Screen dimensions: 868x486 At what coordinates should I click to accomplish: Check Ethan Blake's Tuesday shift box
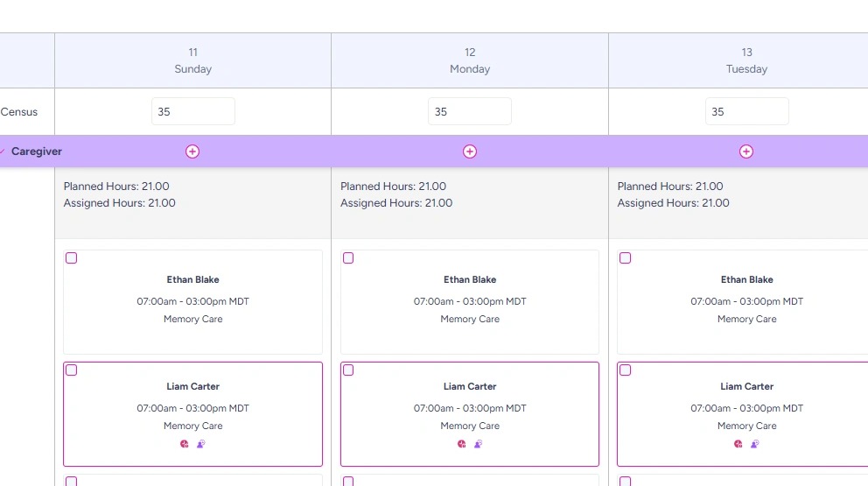(625, 258)
